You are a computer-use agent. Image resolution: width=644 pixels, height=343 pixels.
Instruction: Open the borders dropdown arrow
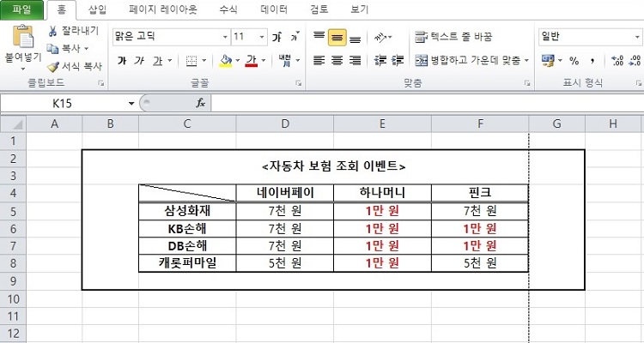tap(204, 61)
